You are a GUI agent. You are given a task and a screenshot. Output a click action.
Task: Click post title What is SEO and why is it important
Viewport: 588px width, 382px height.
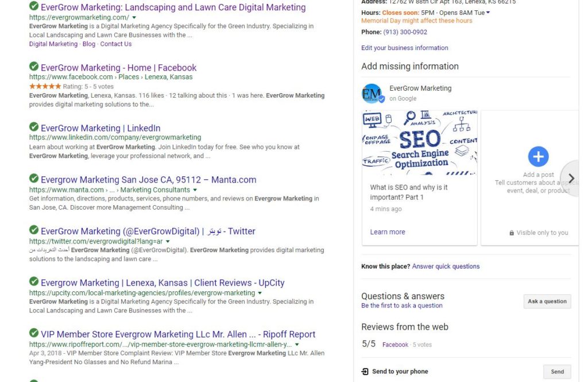[409, 192]
